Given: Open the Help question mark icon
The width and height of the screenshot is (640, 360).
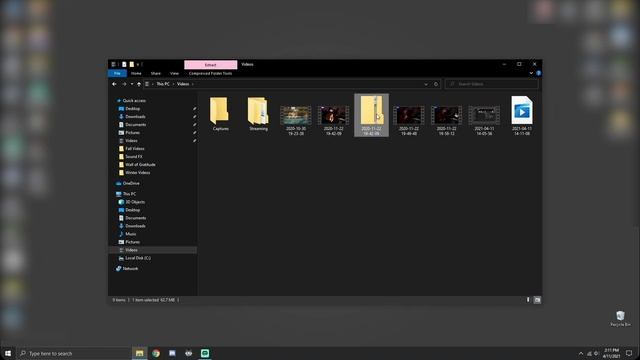Looking at the screenshot, I should point(538,73).
